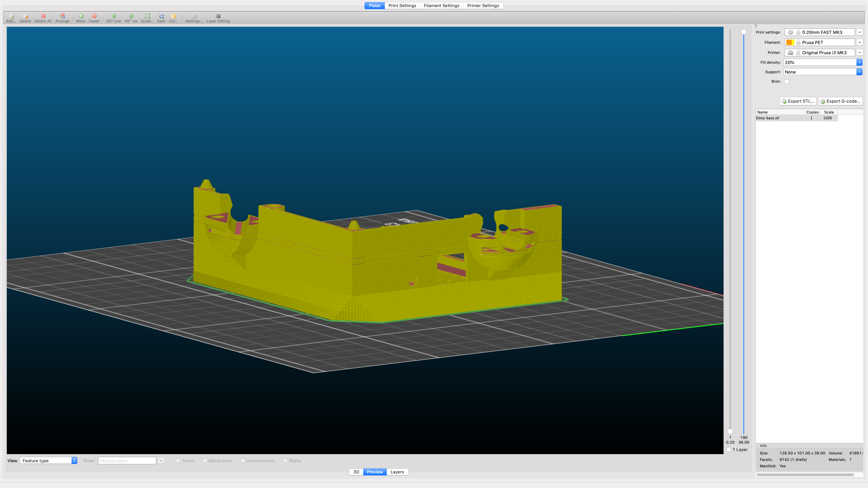Screen dimensions: 868x488
Task: Toggle the Shells checkbox
Action: [285, 461]
